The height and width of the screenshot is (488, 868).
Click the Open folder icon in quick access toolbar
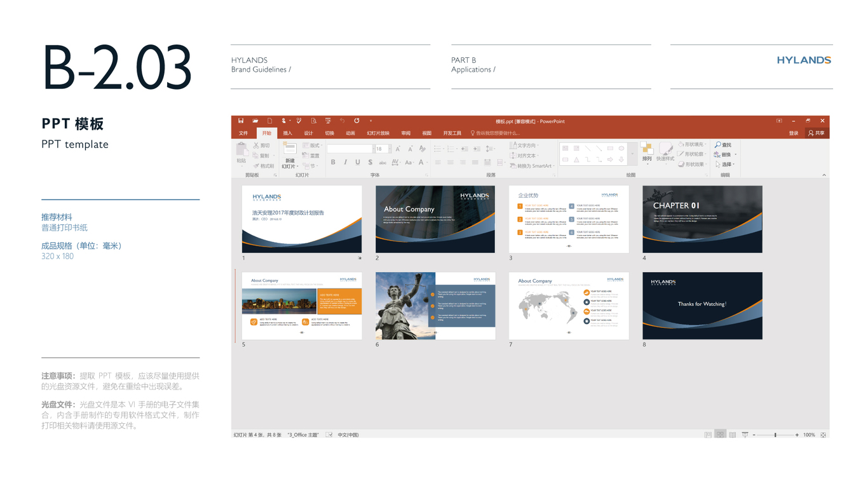point(255,121)
